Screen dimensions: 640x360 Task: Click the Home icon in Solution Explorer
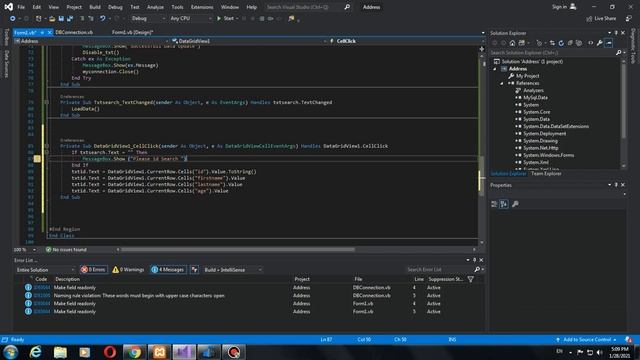tap(512, 43)
